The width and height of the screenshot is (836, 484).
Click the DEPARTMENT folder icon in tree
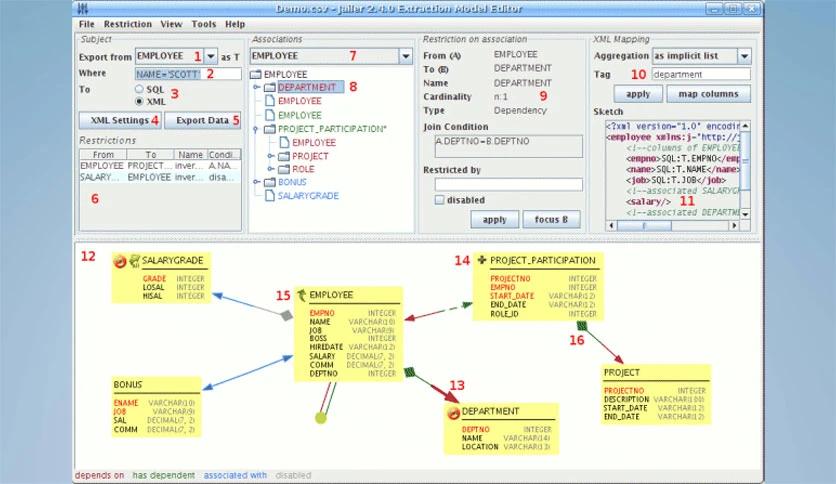tap(270, 87)
